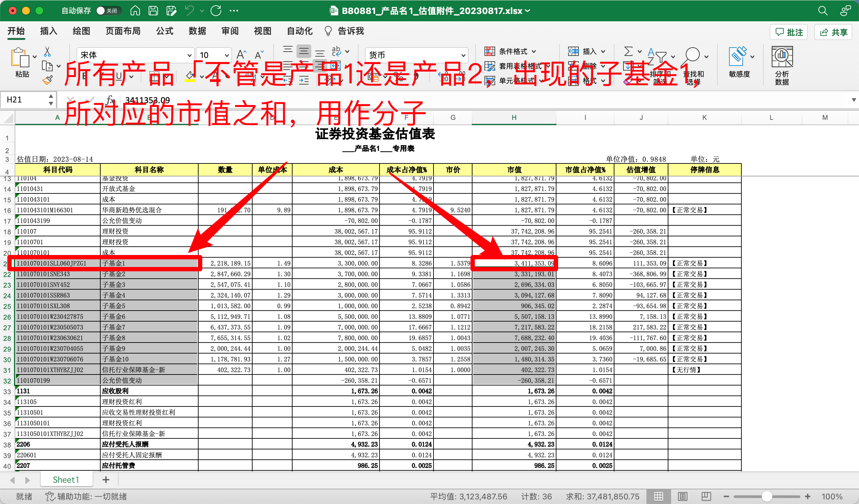The width and height of the screenshot is (859, 504).
Task: Open the 公式 ribbon tab
Action: coord(165,31)
